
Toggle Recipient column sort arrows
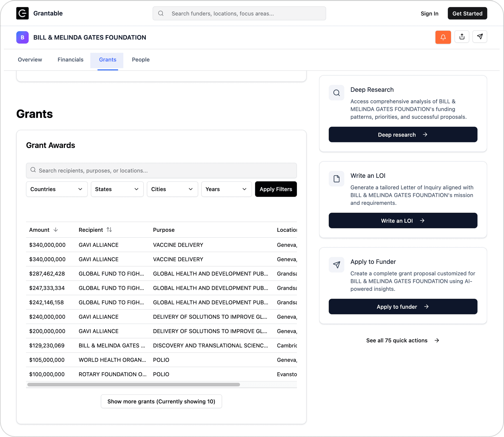(109, 230)
